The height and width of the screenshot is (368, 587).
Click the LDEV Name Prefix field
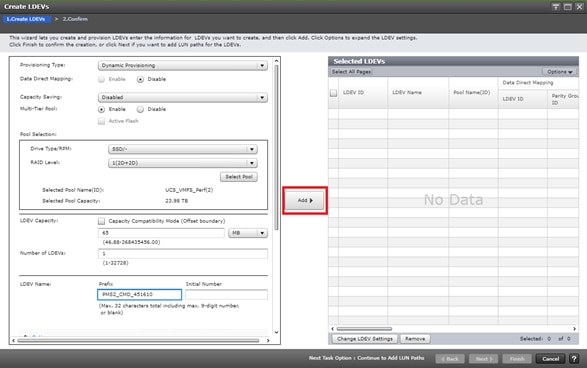[x=140, y=295]
